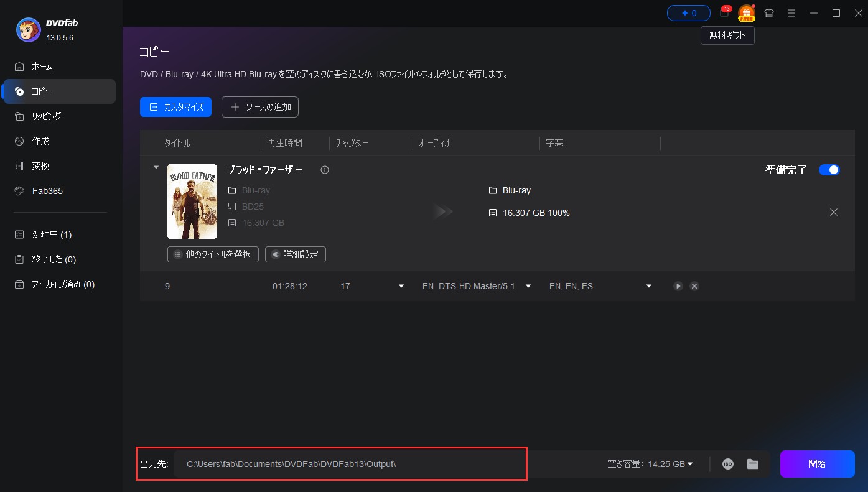Open リッピング module in the sidebar
Viewport: 868px width, 492px height.
pyautogui.click(x=59, y=116)
